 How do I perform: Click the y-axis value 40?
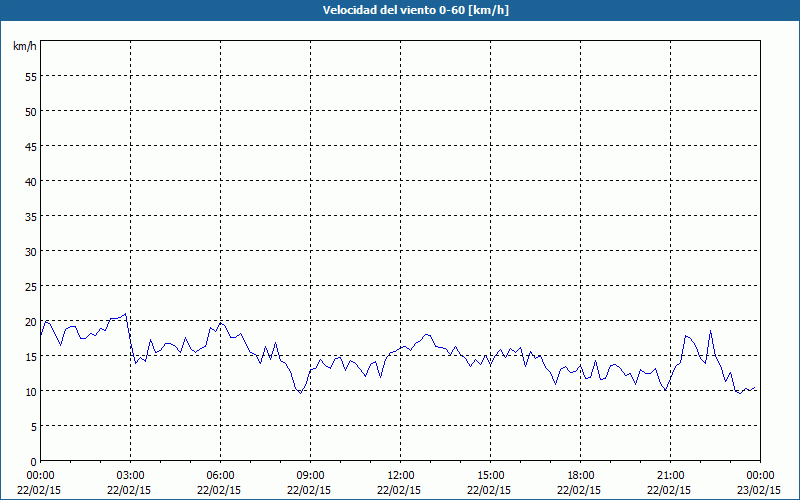coord(31,182)
